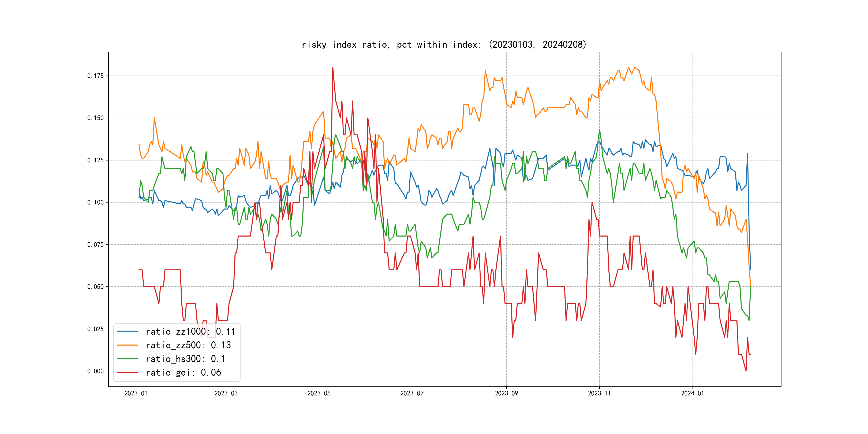Click the green ratio_hs300 legend line

point(127,359)
